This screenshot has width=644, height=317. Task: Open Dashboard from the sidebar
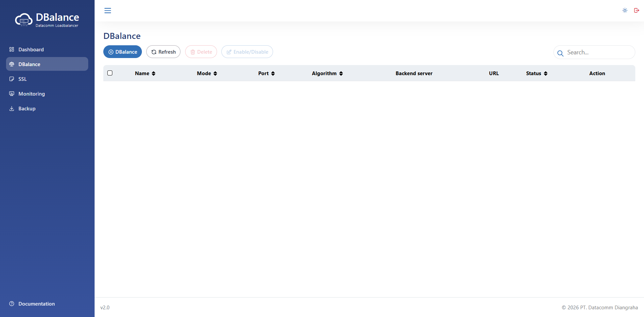pyautogui.click(x=31, y=50)
